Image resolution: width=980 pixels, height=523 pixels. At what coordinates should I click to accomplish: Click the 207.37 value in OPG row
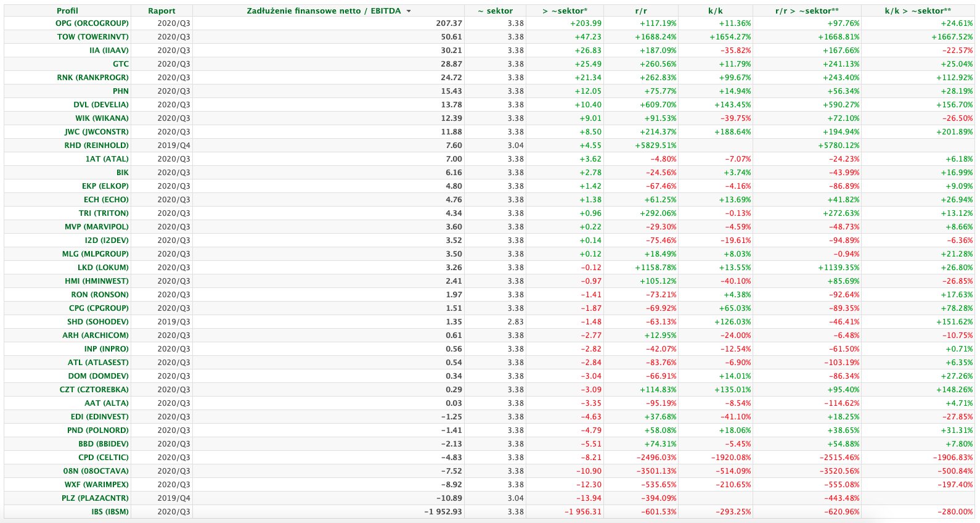click(x=449, y=23)
